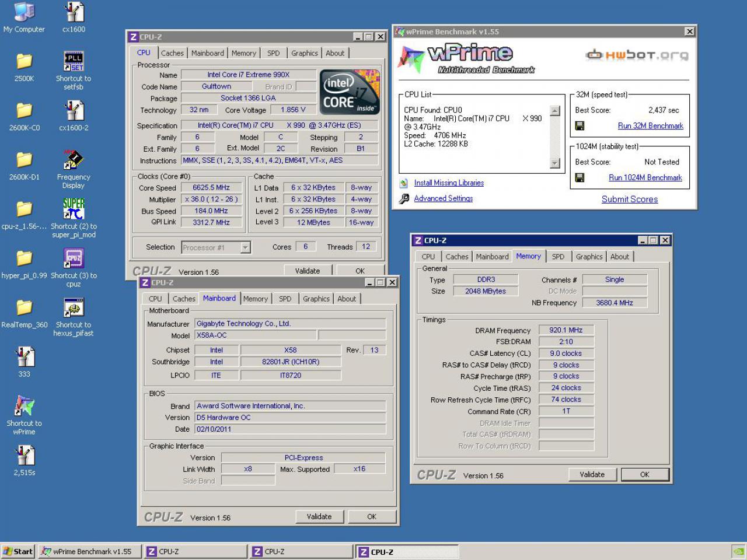Click the D5 Hardware OC BIOS version field

point(290,418)
